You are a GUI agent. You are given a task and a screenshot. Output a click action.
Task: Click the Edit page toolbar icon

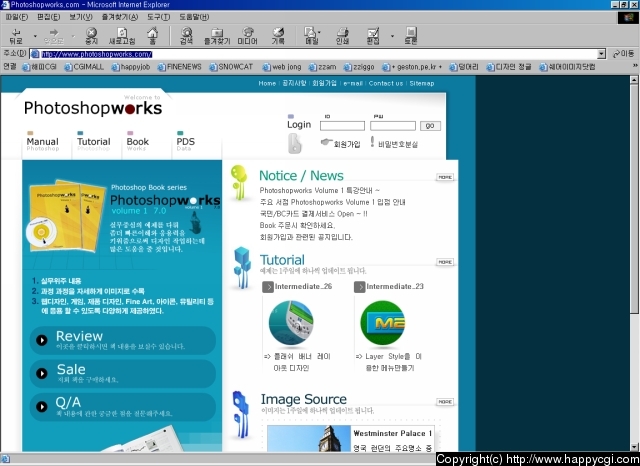373,36
